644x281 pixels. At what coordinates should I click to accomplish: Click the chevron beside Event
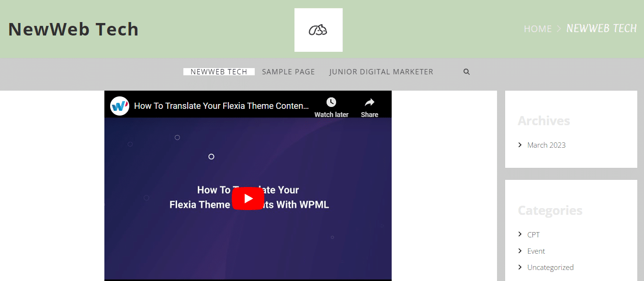[520, 250]
